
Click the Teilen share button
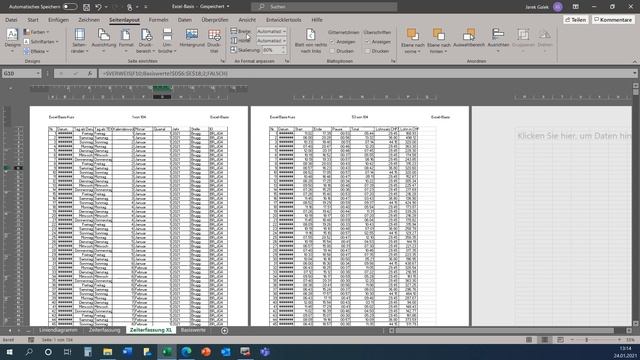[x=576, y=20]
